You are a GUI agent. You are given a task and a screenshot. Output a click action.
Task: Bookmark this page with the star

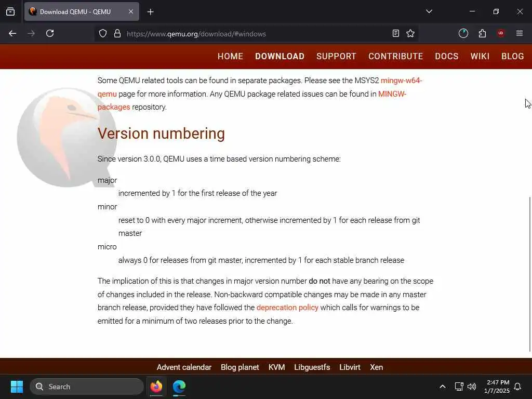click(x=410, y=33)
